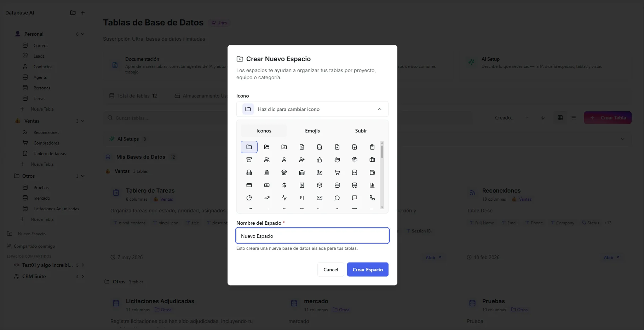Select the credit card icon

tap(249, 185)
